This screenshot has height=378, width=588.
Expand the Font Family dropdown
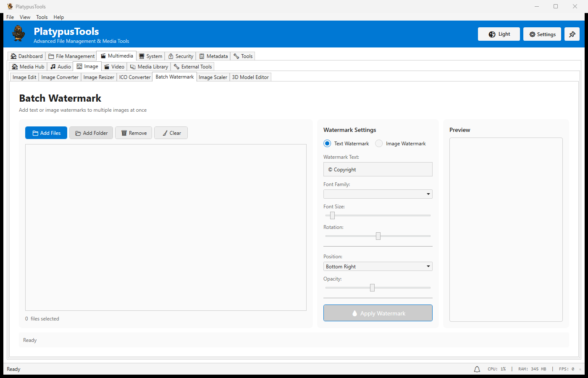[x=378, y=194]
